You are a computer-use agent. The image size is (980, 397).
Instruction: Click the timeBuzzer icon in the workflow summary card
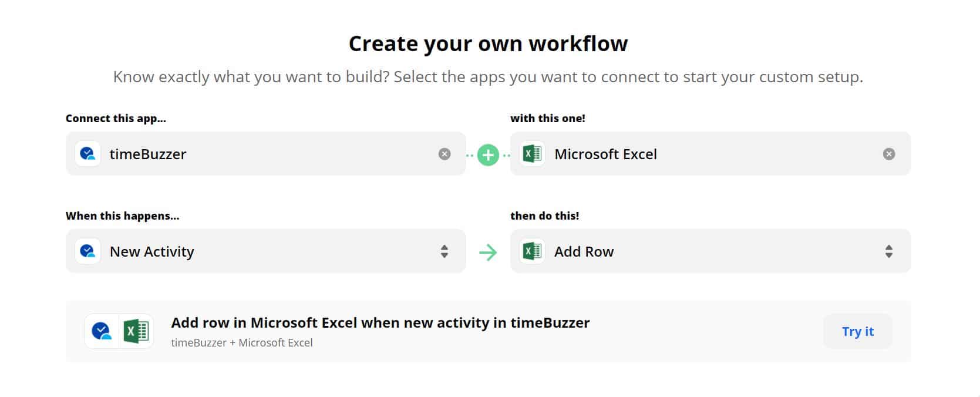point(102,331)
